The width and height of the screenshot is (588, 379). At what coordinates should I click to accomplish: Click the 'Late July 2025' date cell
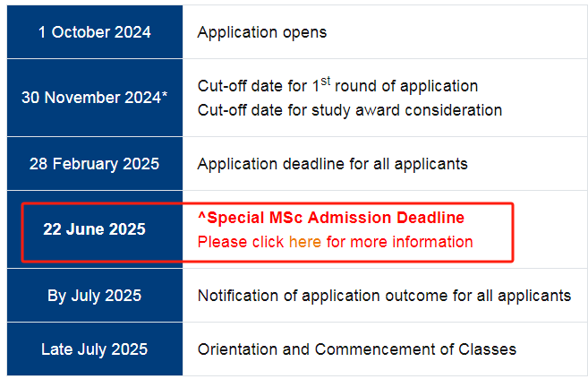pos(95,349)
